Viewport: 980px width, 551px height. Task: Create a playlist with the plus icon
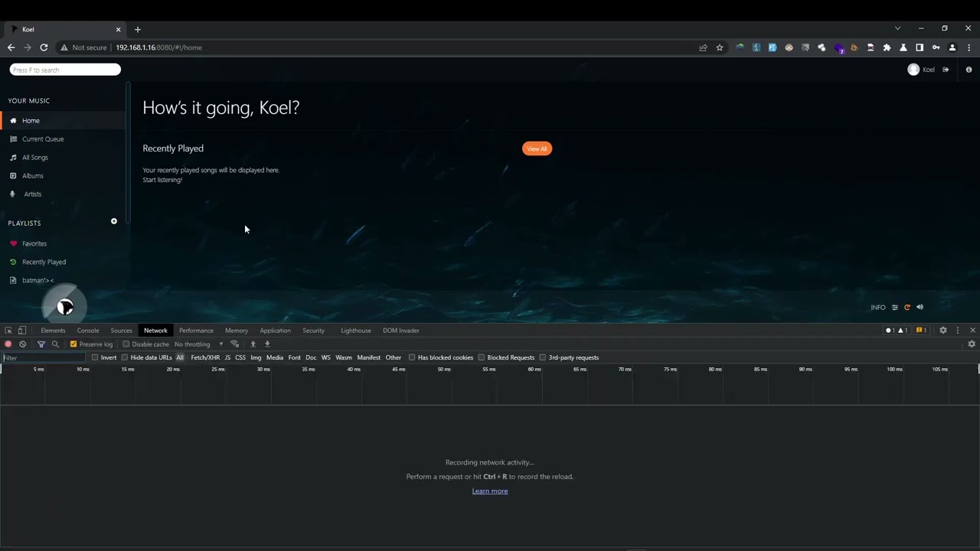(114, 222)
